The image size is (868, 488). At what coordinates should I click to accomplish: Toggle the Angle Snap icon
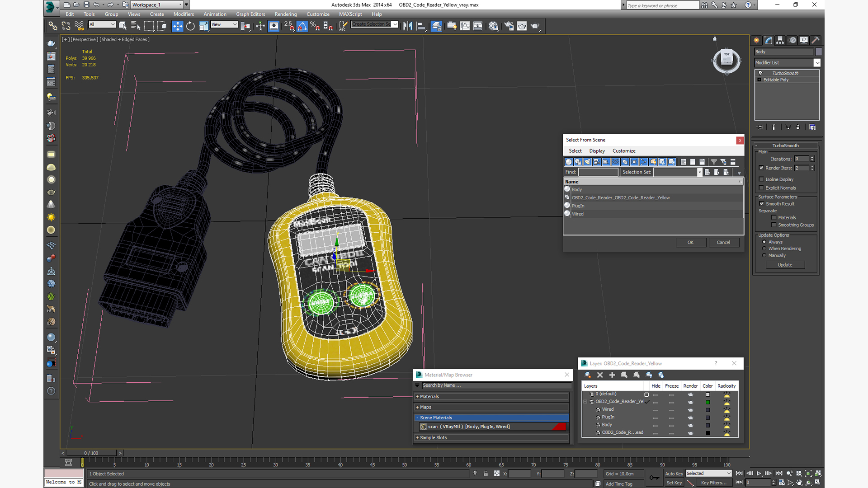click(x=302, y=26)
